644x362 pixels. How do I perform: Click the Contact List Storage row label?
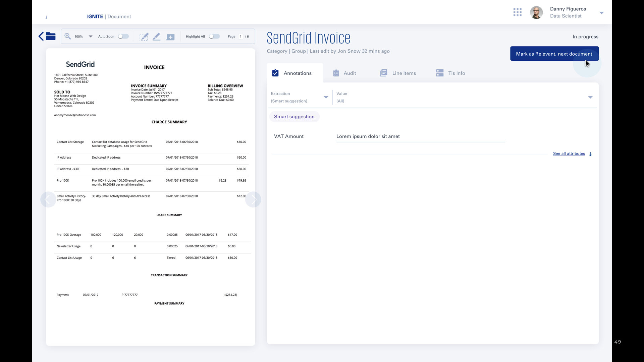[x=70, y=142]
